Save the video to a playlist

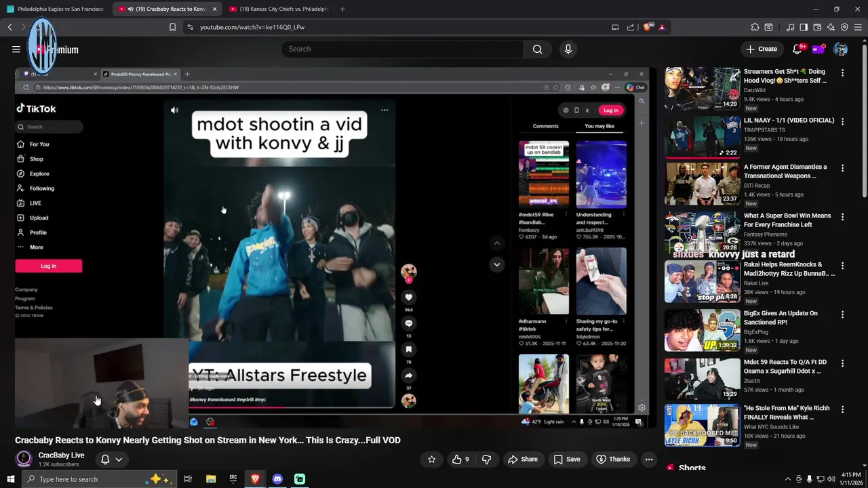567,459
